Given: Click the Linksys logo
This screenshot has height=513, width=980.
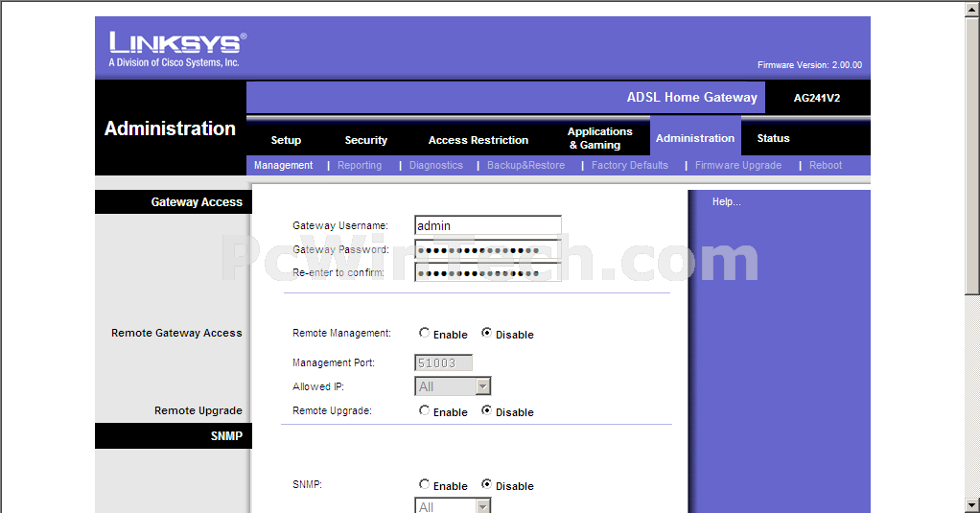Looking at the screenshot, I should pyautogui.click(x=177, y=49).
